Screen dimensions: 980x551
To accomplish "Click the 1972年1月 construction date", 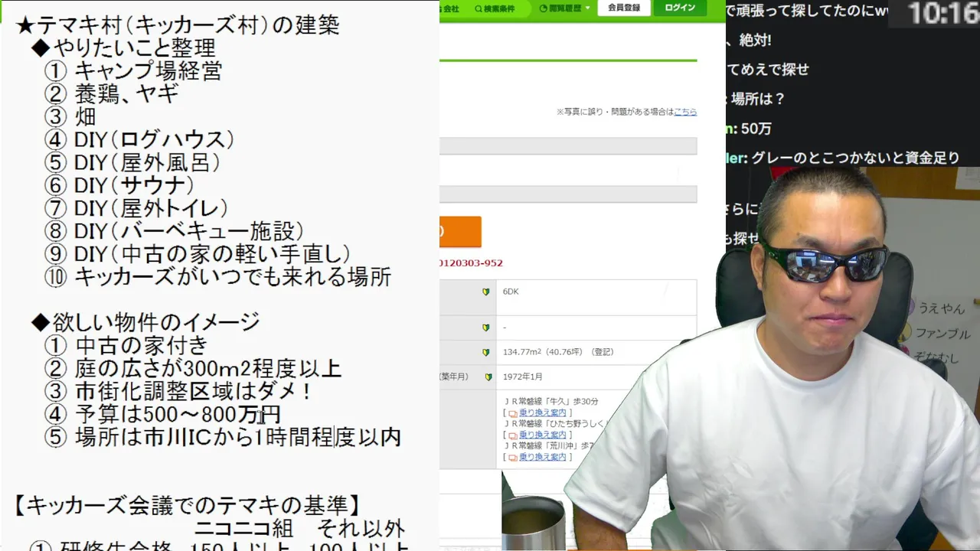I will pos(523,377).
